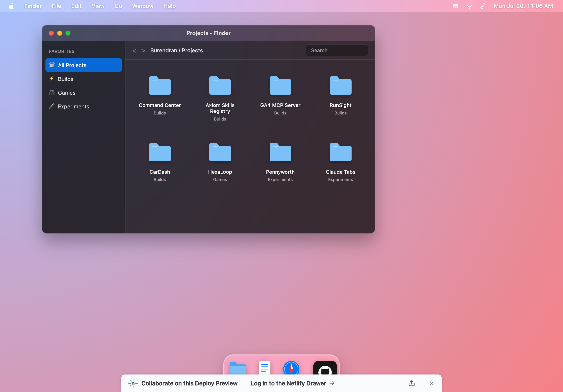
Task: Click the Finder folder icon in the dock
Action: click(x=238, y=368)
